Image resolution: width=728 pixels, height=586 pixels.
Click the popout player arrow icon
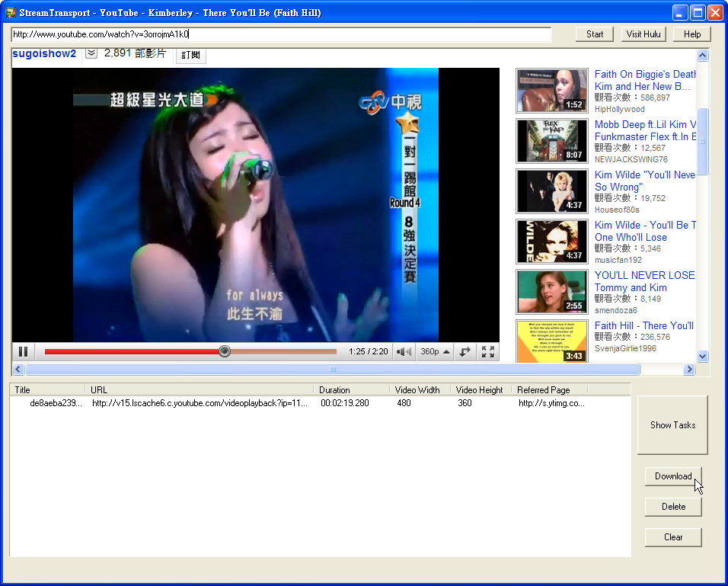pyautogui.click(x=465, y=352)
